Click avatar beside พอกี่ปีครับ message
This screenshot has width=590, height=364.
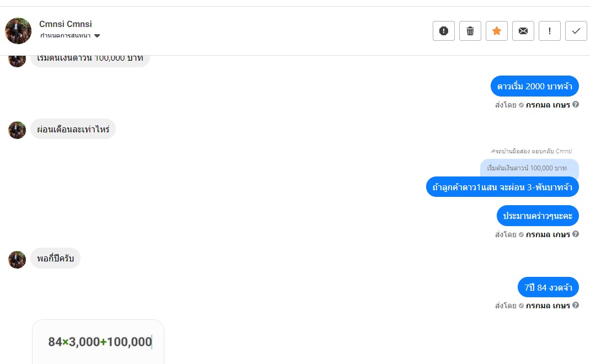(x=17, y=259)
